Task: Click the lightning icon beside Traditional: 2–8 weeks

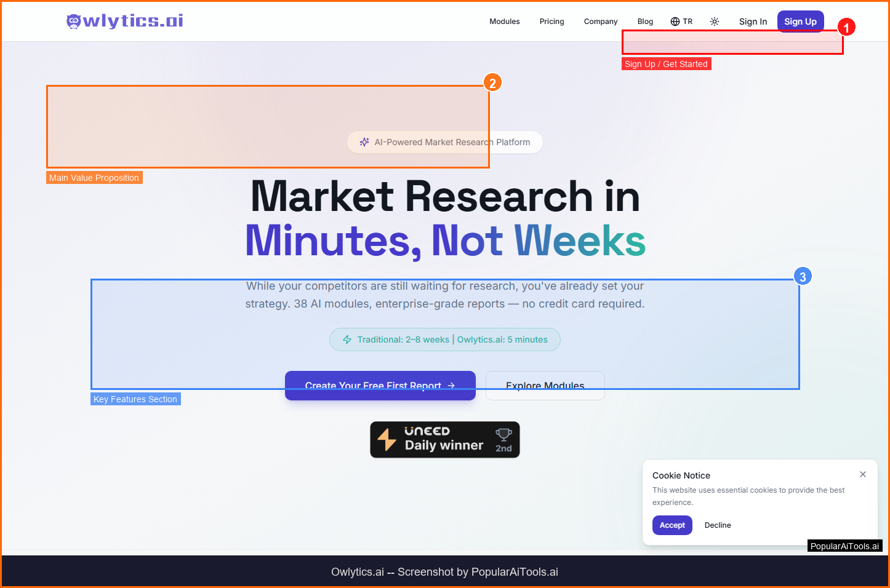Action: 347,340
